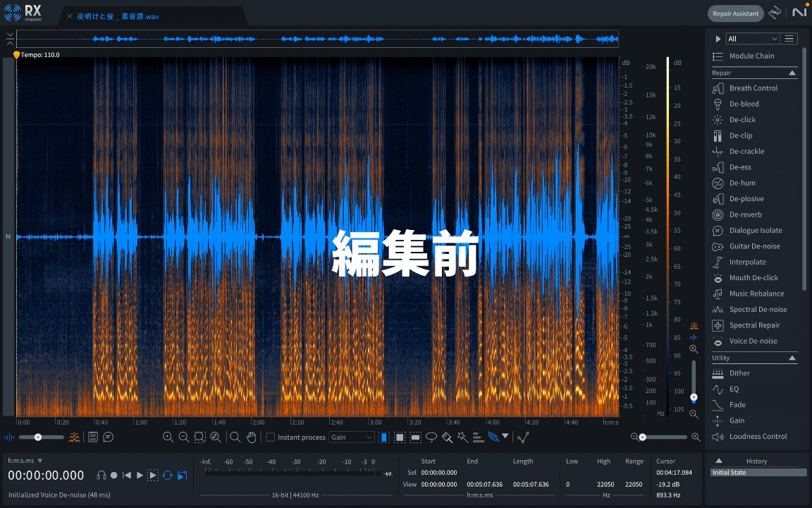
Task: Click the zoom in magnifier icon
Action: pyautogui.click(x=168, y=437)
